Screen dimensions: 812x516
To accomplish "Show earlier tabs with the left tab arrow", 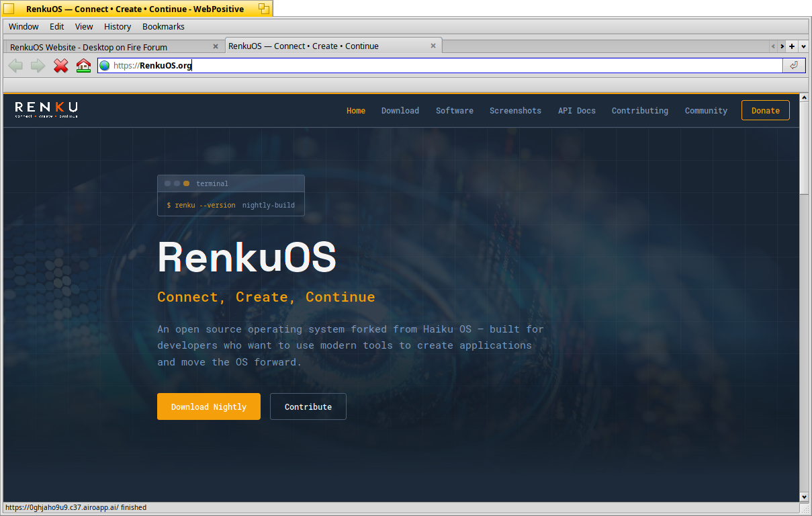I will point(773,46).
